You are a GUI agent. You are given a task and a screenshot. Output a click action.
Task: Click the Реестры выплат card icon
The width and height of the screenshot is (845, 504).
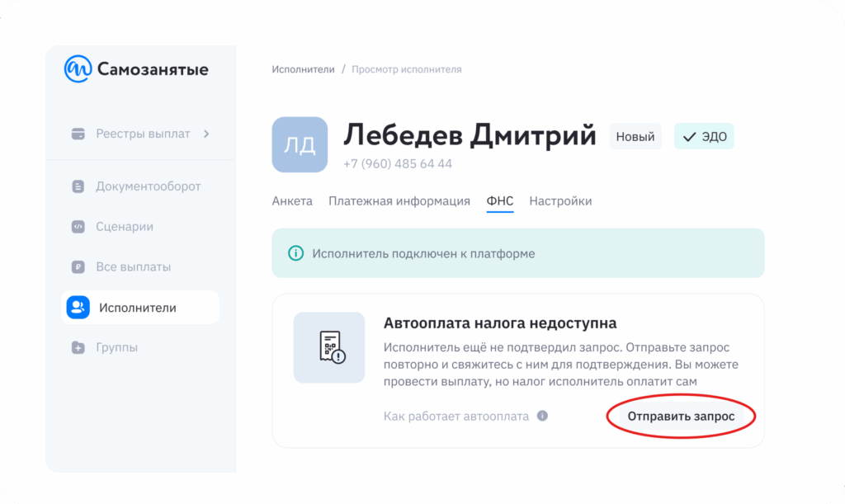click(78, 134)
